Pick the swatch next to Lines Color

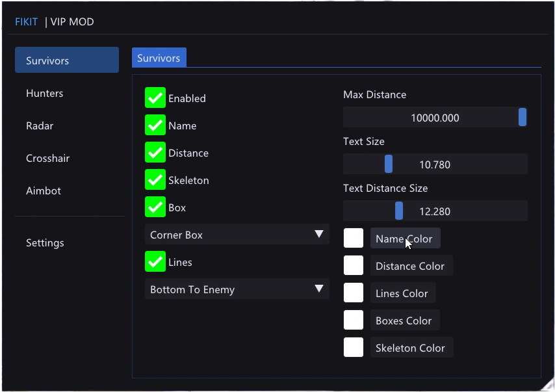[x=354, y=293]
